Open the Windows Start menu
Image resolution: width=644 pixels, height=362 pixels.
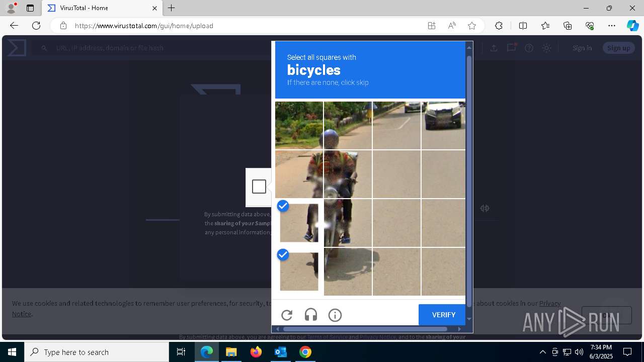pyautogui.click(x=12, y=352)
